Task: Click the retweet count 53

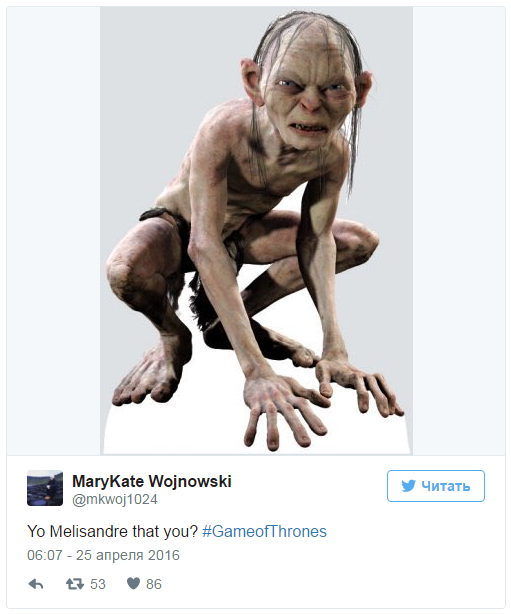Action: coord(98,584)
